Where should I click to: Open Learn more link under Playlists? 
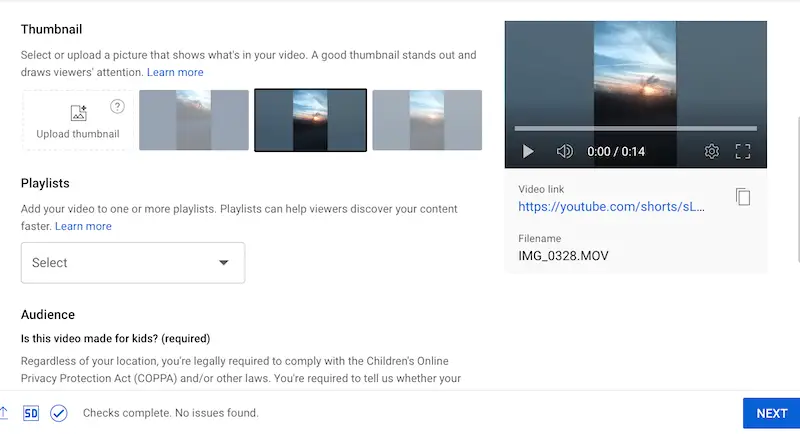click(83, 226)
